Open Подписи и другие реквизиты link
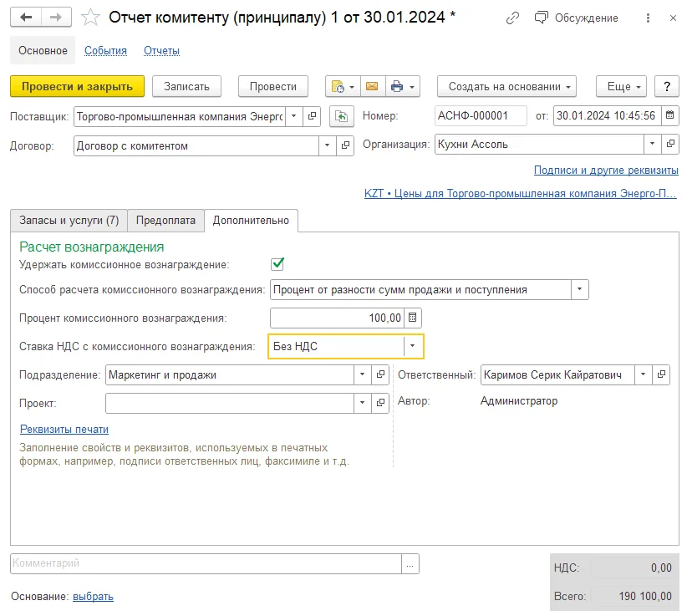This screenshot has width=687, height=616. 606,171
